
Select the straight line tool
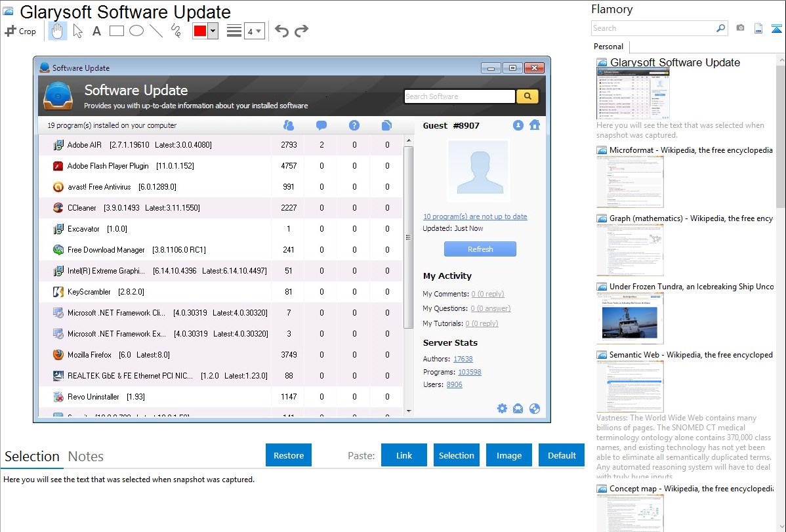(x=156, y=31)
